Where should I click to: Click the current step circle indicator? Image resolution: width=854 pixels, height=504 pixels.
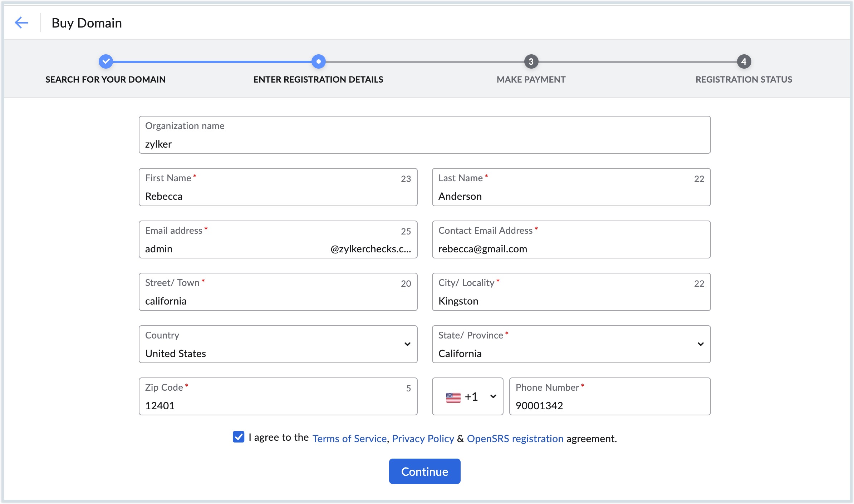coord(318,61)
